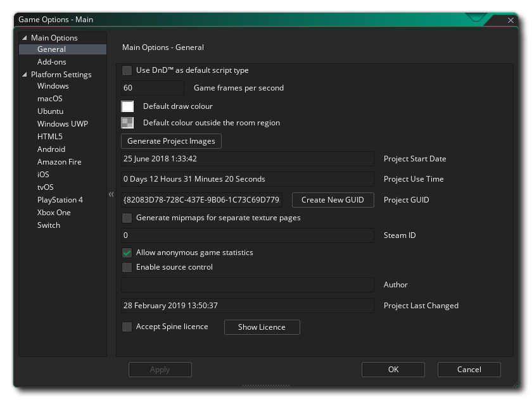Screen dimensions: 532x400
Task: Open the Amazon Fire settings page
Action: [x=58, y=162]
